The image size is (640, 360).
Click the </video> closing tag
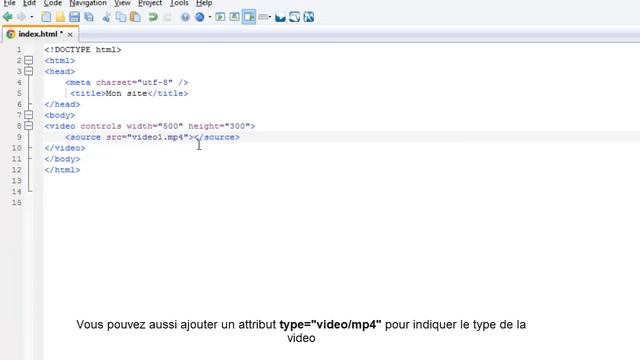pyautogui.click(x=65, y=148)
